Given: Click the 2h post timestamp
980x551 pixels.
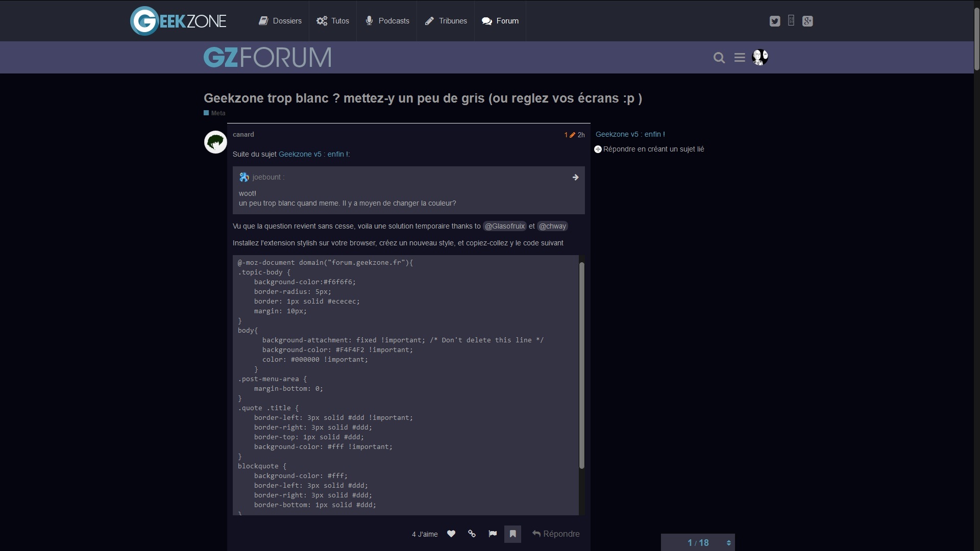Looking at the screenshot, I should pyautogui.click(x=581, y=135).
